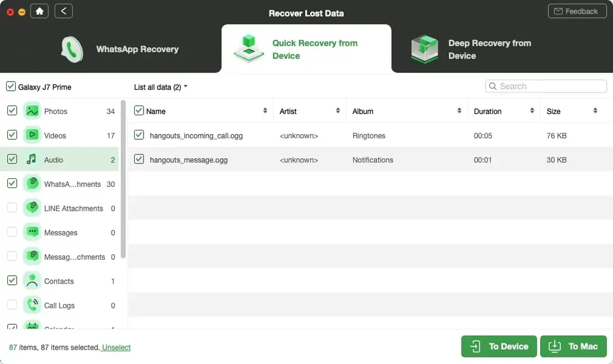
Task: Sort files by the Size column arrows
Action: pyautogui.click(x=595, y=111)
